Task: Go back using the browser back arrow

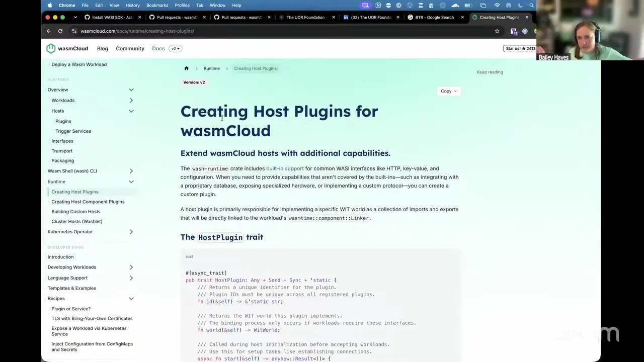Action: pyautogui.click(x=49, y=31)
